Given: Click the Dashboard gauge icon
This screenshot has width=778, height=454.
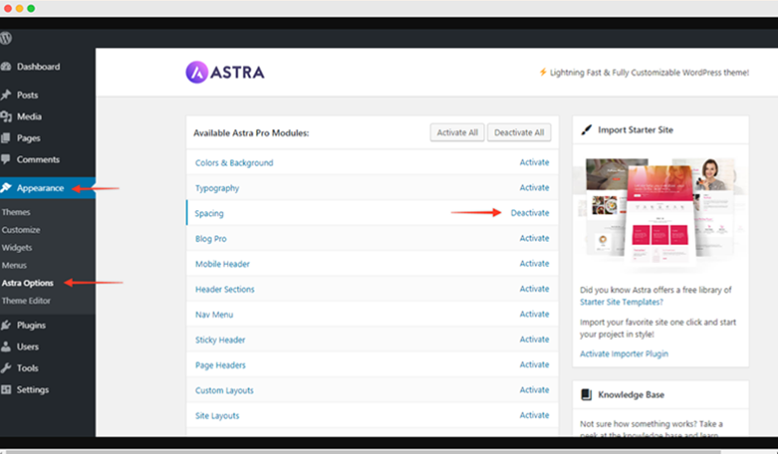Looking at the screenshot, I should (6, 66).
